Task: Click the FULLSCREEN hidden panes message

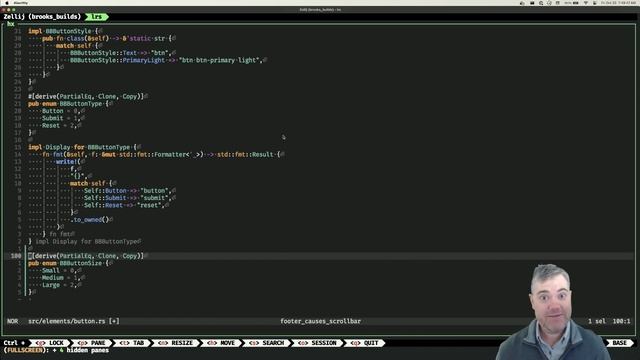Action: click(x=56, y=350)
